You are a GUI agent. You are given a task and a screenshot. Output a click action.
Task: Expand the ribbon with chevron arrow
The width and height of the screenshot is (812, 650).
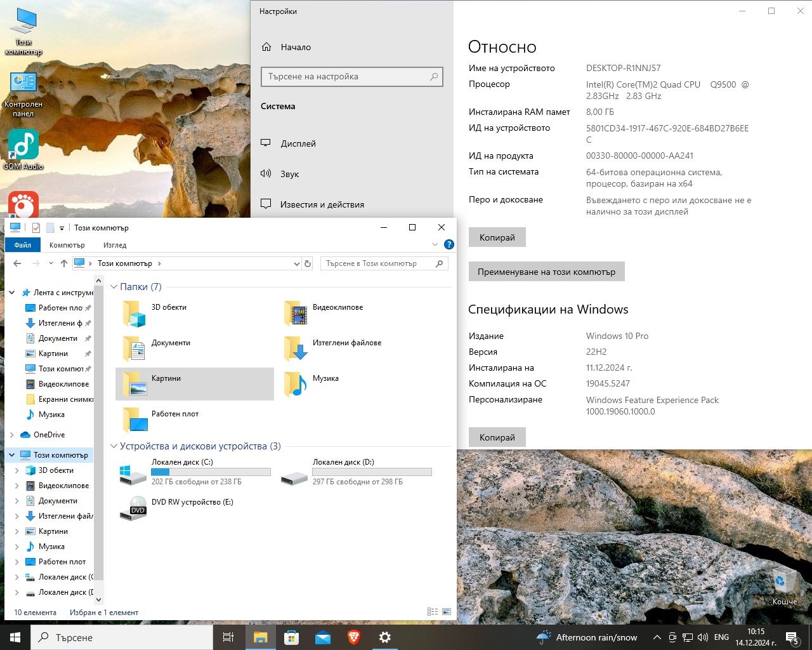[435, 244]
